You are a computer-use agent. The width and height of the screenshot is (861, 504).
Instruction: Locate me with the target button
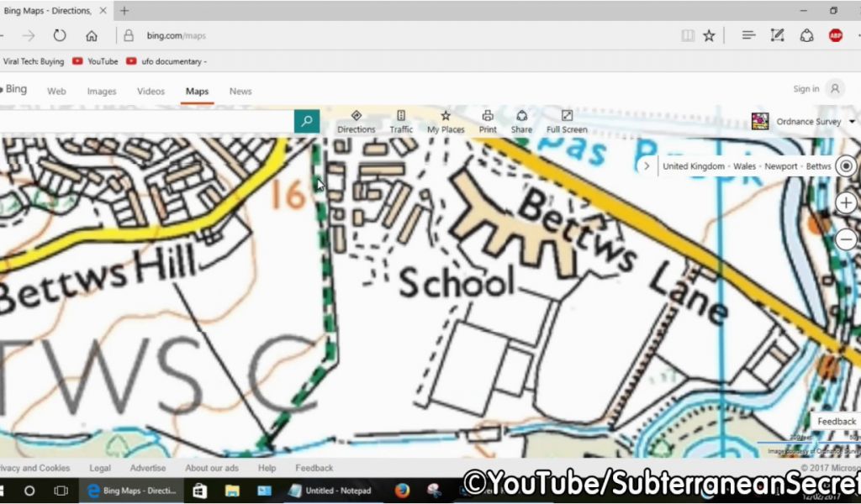pyautogui.click(x=846, y=166)
